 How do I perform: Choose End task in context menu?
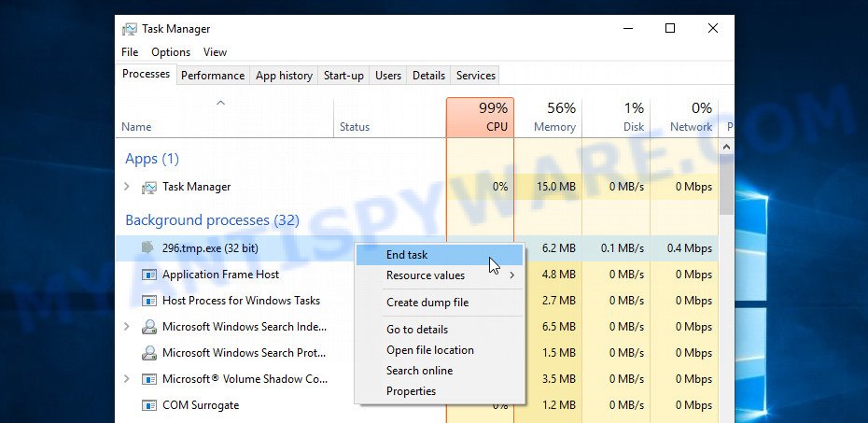click(x=440, y=255)
